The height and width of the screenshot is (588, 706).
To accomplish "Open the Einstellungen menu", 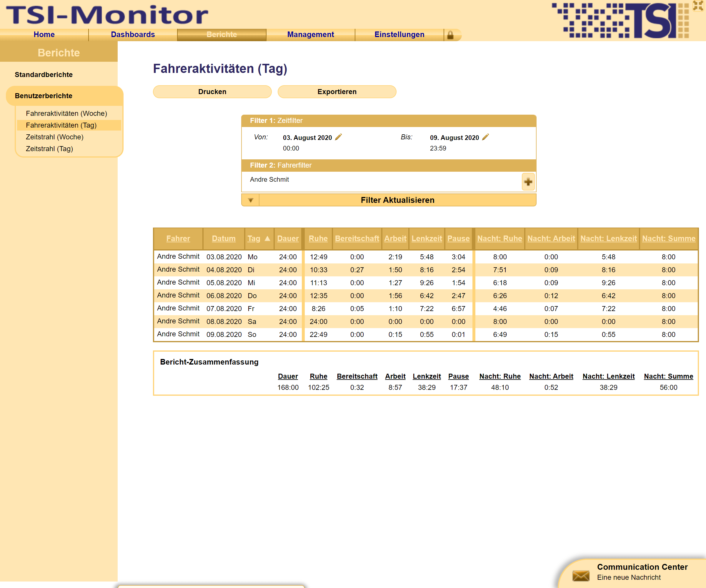I will pyautogui.click(x=399, y=35).
